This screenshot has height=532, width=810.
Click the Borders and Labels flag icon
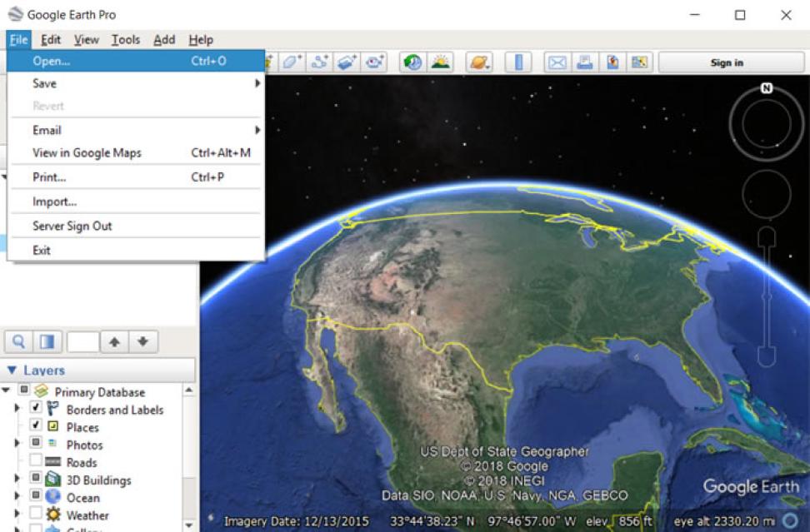click(52, 409)
